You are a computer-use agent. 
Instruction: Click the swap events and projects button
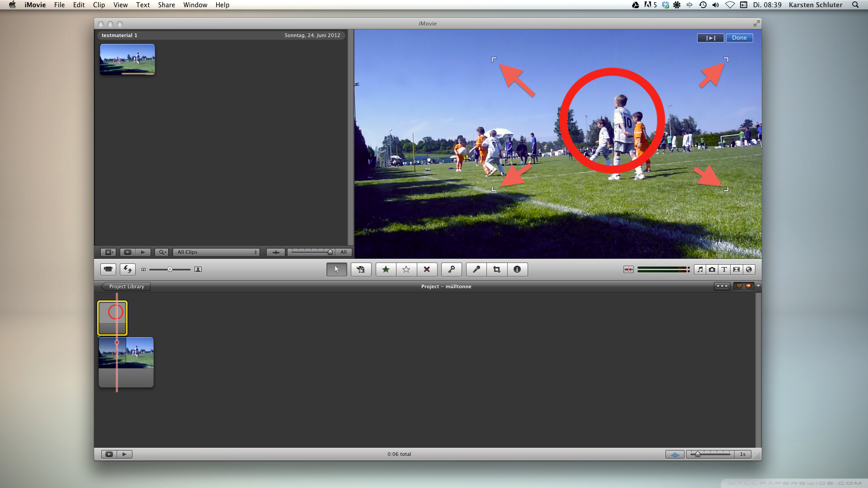tap(127, 269)
